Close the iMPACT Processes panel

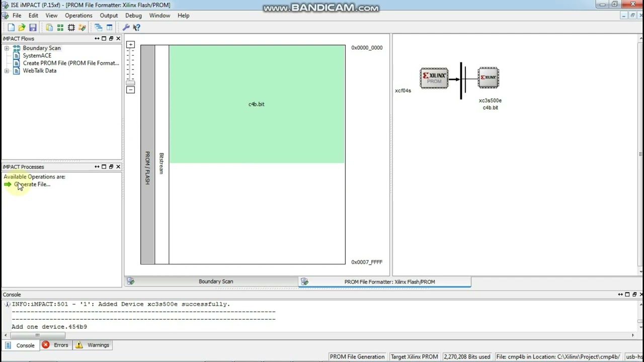click(x=118, y=167)
